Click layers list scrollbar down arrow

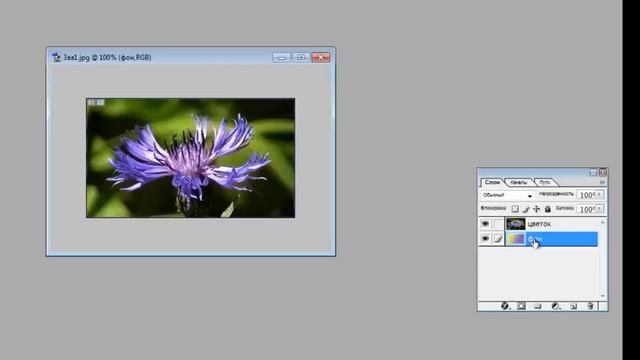[x=602, y=296]
